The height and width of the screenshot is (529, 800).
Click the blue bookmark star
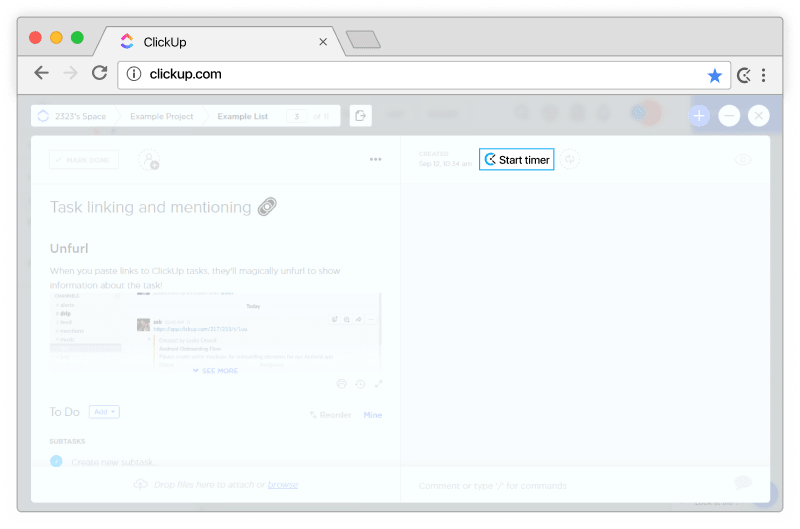pos(714,75)
